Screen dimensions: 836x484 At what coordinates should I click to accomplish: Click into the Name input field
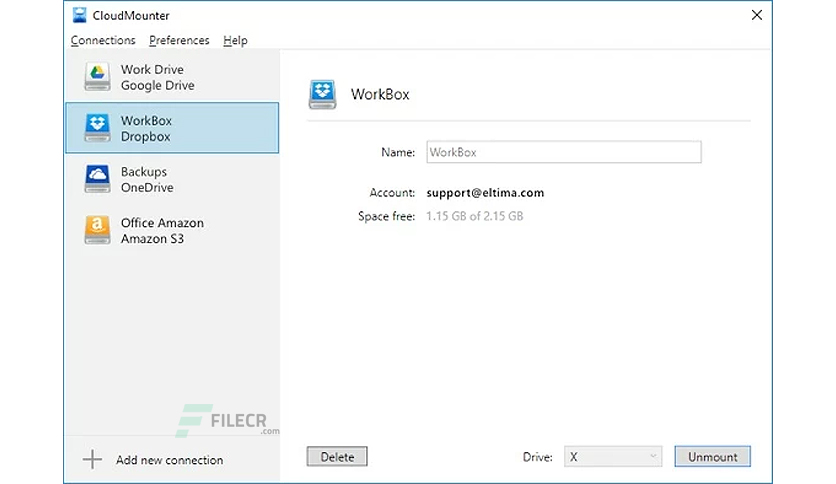coord(564,152)
